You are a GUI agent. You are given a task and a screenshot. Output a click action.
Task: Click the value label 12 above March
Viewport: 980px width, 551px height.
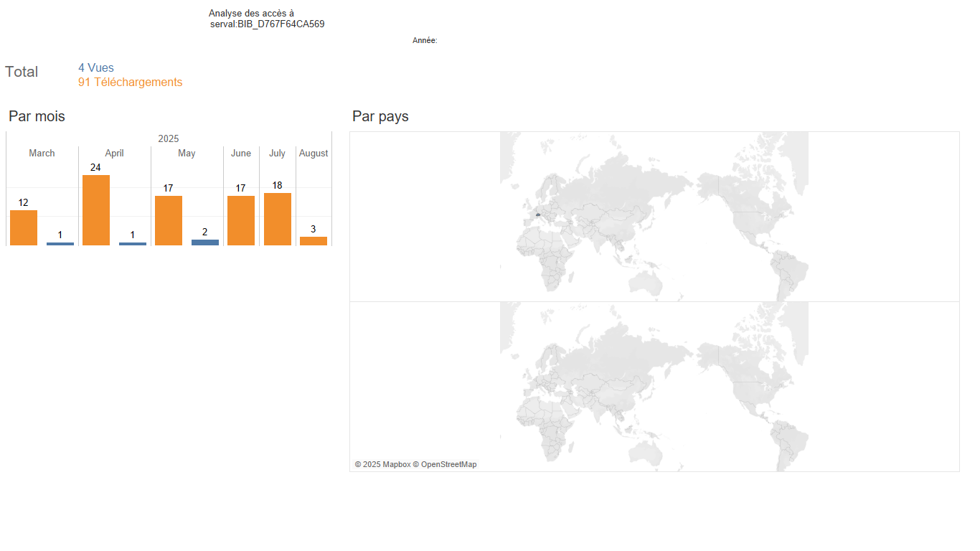(x=23, y=202)
